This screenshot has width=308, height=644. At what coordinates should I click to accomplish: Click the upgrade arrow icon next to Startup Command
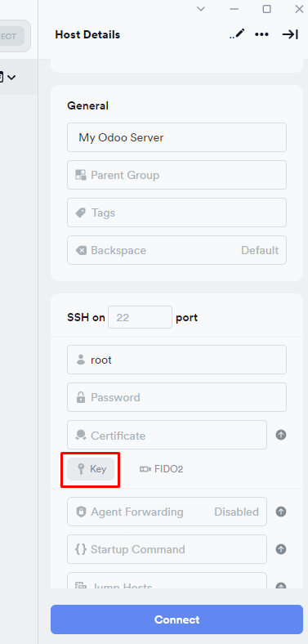tap(281, 549)
